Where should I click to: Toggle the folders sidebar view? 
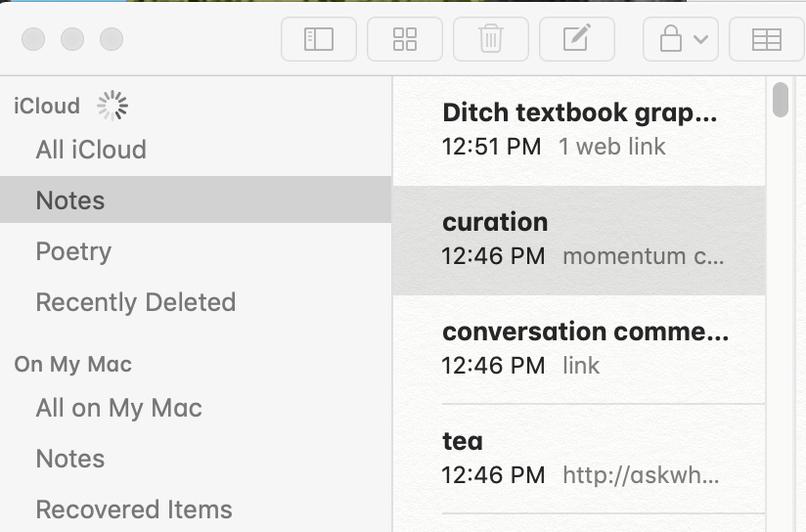click(x=319, y=39)
